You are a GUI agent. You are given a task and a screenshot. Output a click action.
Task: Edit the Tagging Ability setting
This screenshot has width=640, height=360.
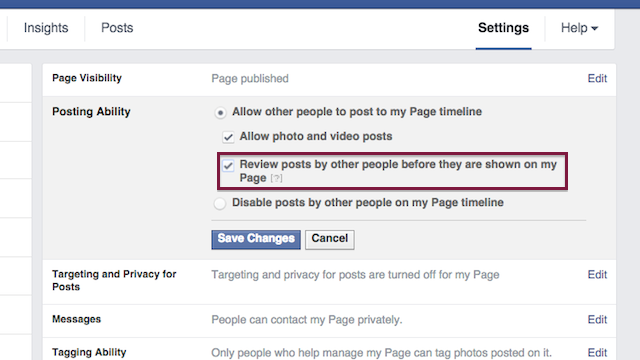[597, 353]
